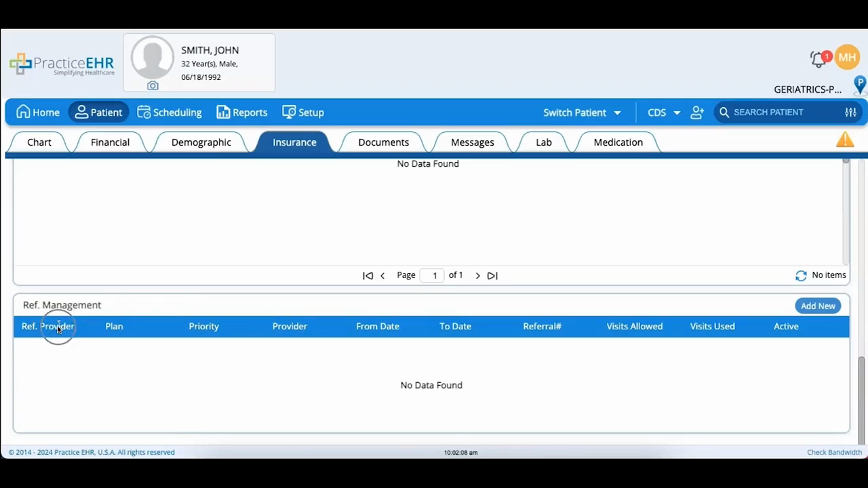Open the notifications bell
The image size is (868, 488).
coord(819,59)
